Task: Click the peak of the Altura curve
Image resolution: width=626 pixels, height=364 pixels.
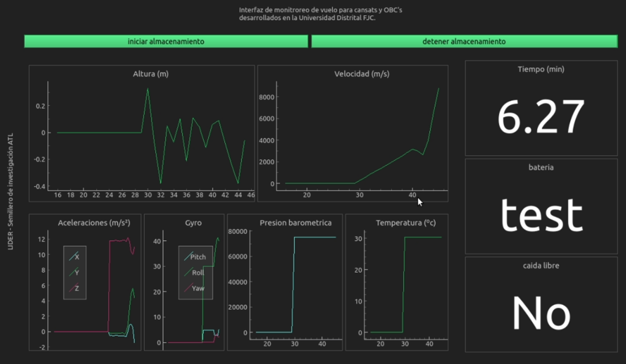Action: pyautogui.click(x=148, y=88)
